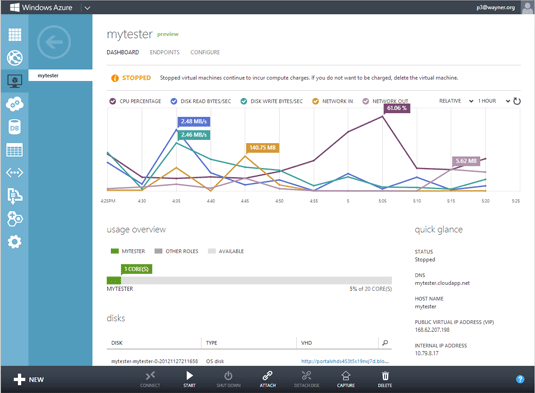This screenshot has width=535, height=393.
Task: Click the 5.62 MB network out label
Action: pyautogui.click(x=466, y=161)
